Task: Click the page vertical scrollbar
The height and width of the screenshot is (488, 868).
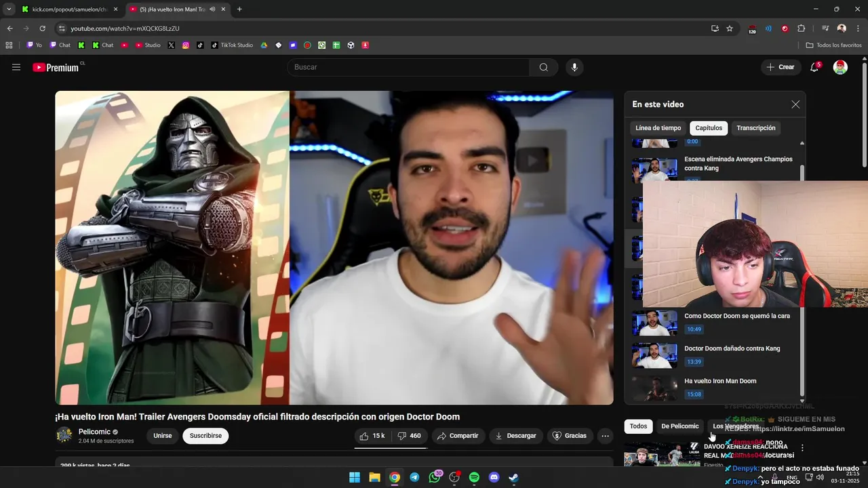Action: click(x=864, y=115)
